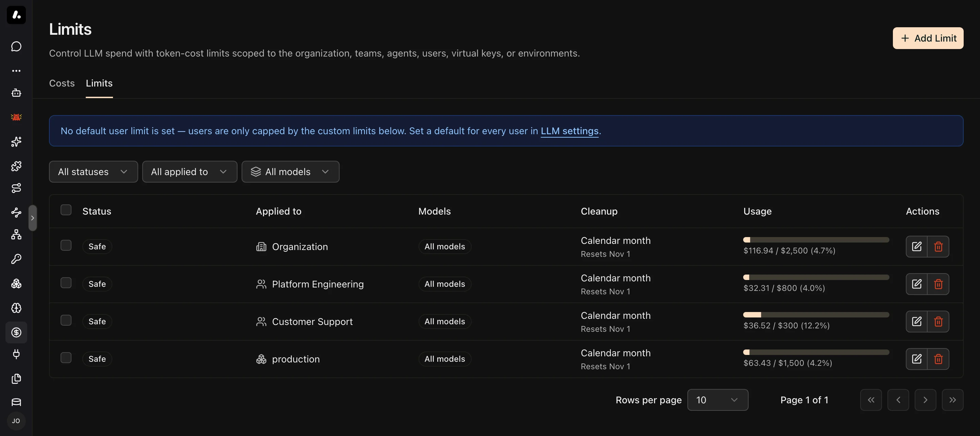This screenshot has height=436, width=980.
Task: Go to the first page button
Action: pyautogui.click(x=871, y=400)
